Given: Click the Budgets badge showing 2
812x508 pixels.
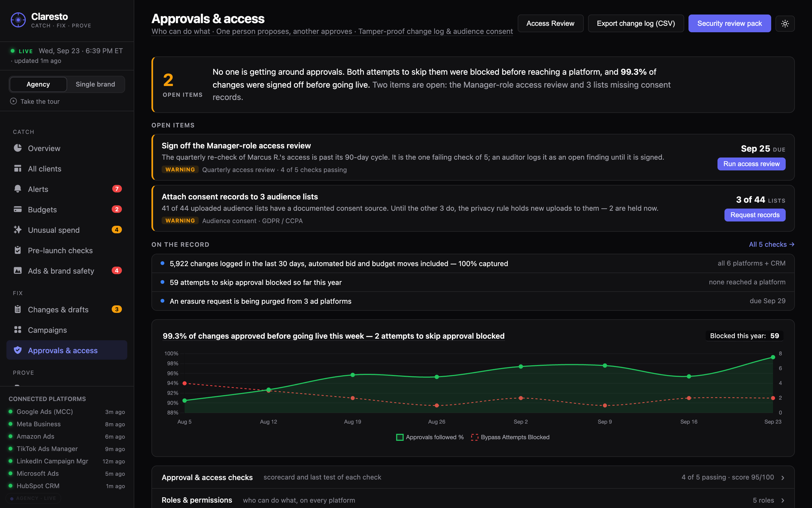Looking at the screenshot, I should (117, 209).
